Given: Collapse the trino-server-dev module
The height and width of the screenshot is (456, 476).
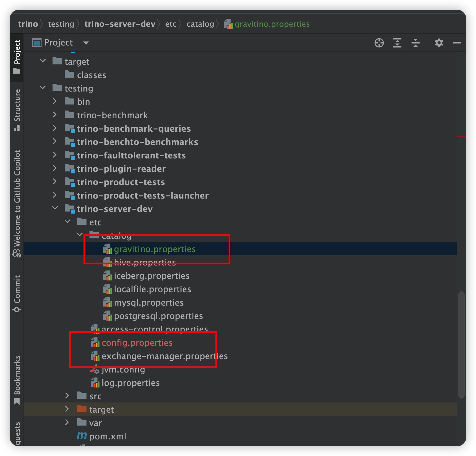Looking at the screenshot, I should point(55,208).
